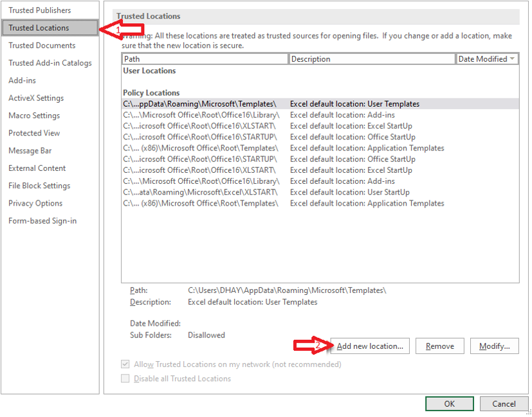Click the Modify button
Screen dimensions: 532x417
(494, 346)
